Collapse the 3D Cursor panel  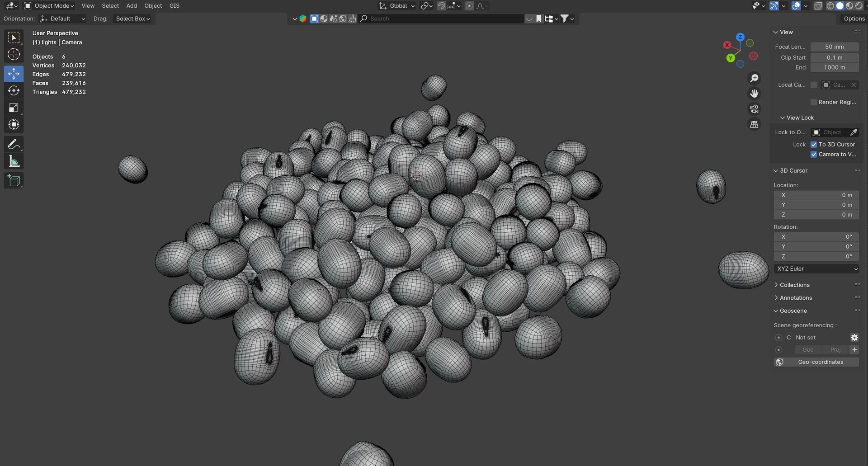click(793, 170)
